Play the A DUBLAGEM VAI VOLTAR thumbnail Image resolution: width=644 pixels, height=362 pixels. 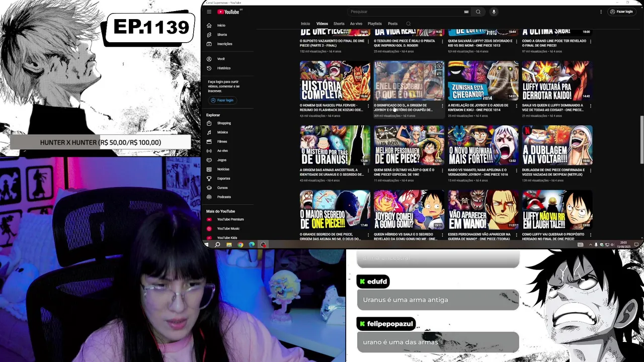click(557, 145)
